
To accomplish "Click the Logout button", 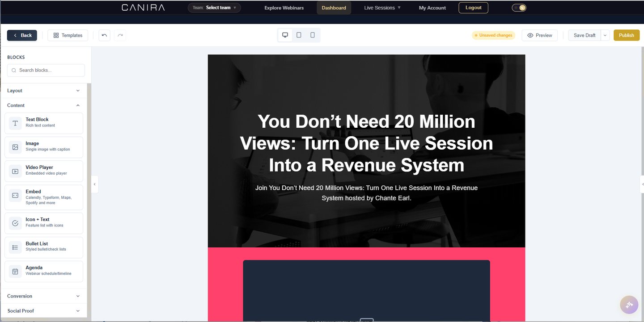I will pos(474,8).
